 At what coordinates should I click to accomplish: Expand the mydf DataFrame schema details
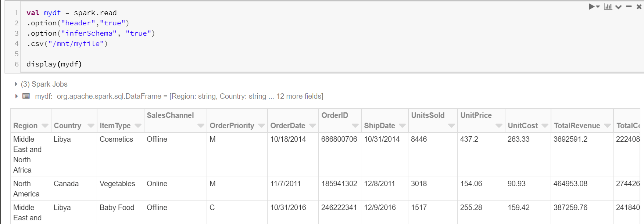click(16, 96)
